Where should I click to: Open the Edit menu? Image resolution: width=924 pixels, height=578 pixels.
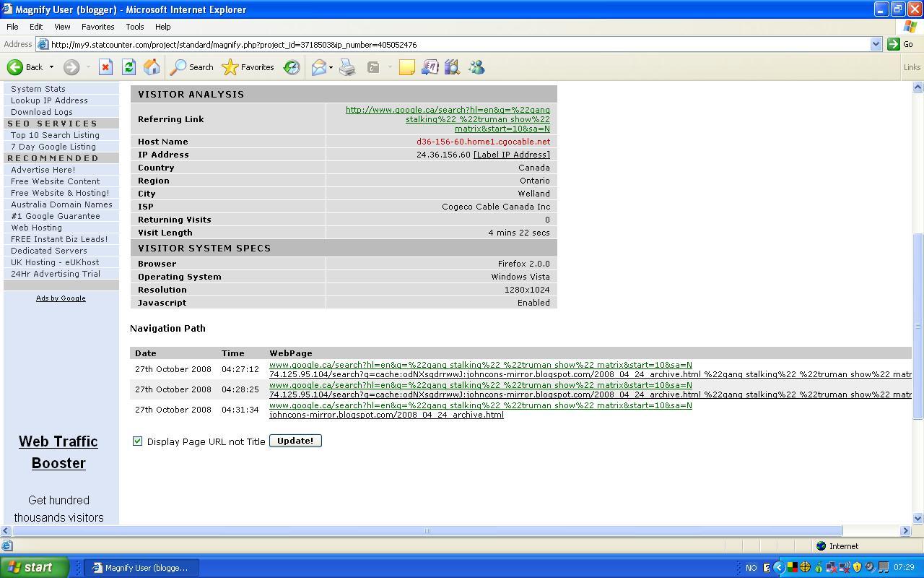(35, 27)
